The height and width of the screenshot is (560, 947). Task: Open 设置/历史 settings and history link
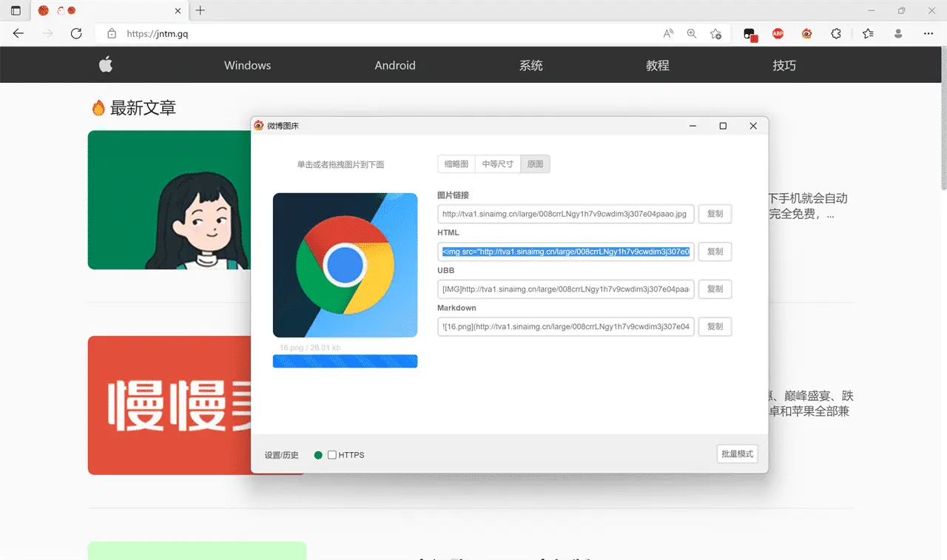click(281, 455)
